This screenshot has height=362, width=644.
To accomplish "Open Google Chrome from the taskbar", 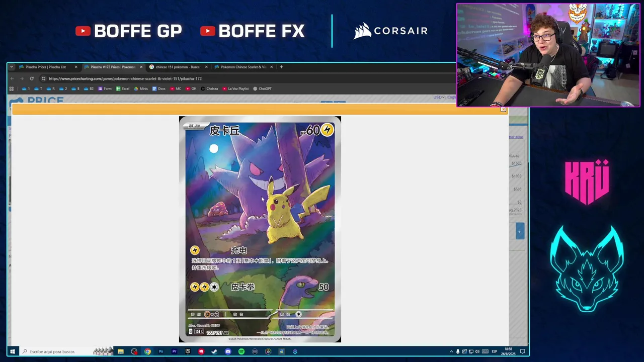I will coord(147,351).
